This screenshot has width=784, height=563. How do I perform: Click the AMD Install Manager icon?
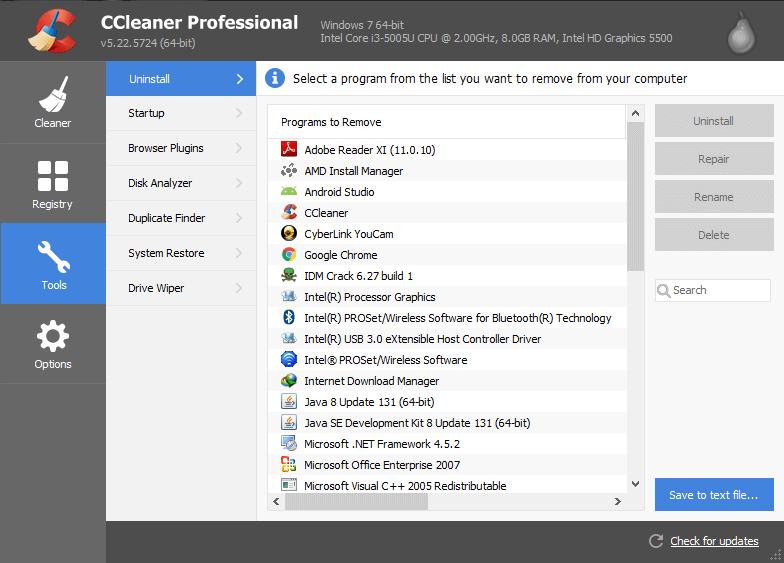(288, 170)
